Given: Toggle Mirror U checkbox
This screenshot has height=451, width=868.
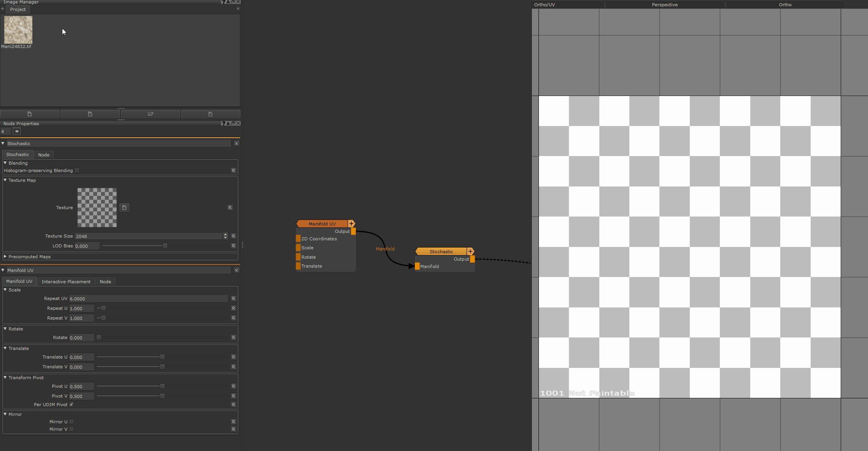Looking at the screenshot, I should click(71, 421).
